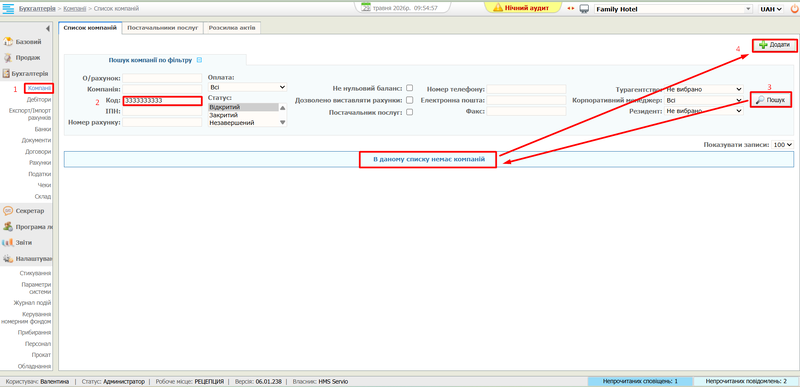Open Персонал in the sidebar

(38, 344)
